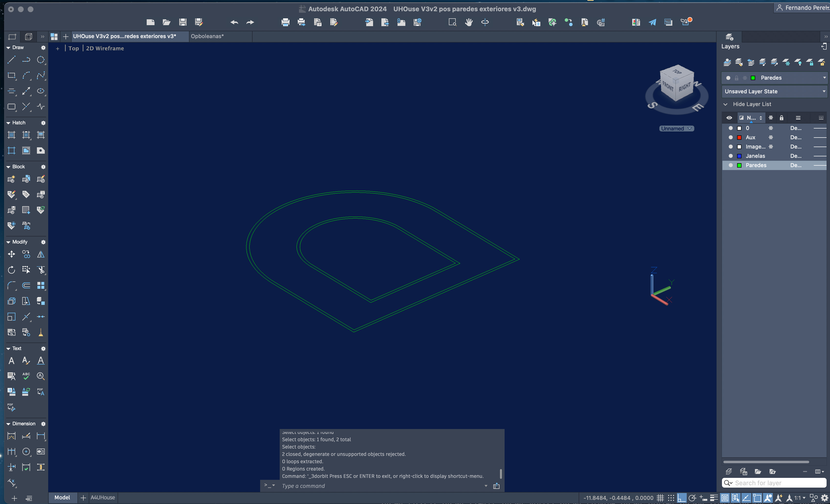Viewport: 830px width, 504px height.
Task: Activate the Trim tool
Action: (41, 270)
